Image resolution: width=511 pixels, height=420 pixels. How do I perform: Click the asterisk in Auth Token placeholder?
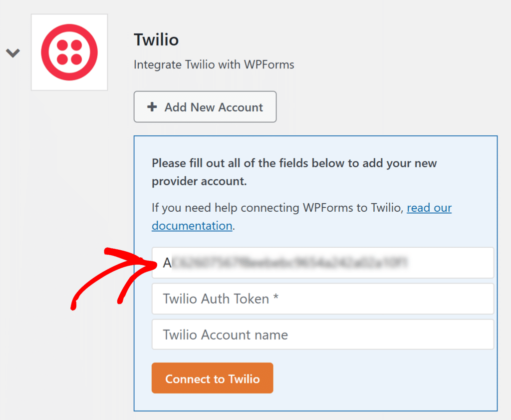pos(275,297)
